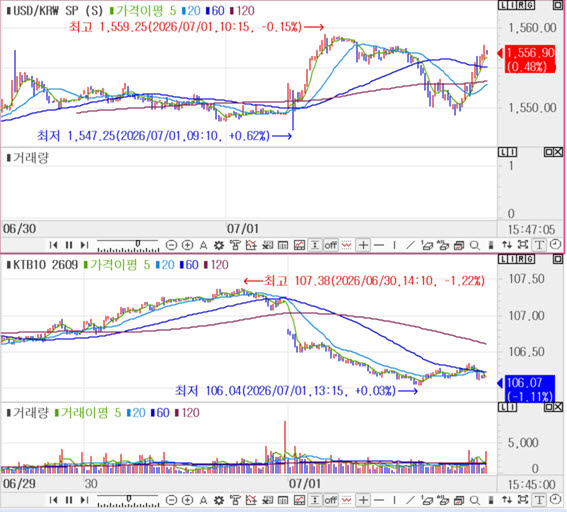Click up-down arrows icon in KTB10 toolbar
The image size is (567, 512).
507,500
